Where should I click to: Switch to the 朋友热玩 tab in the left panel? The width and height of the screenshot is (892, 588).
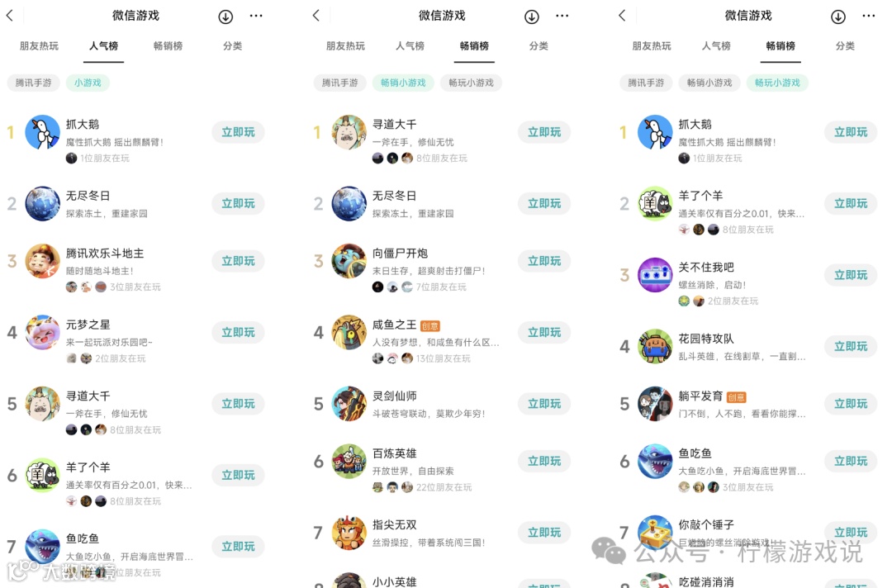click(40, 46)
